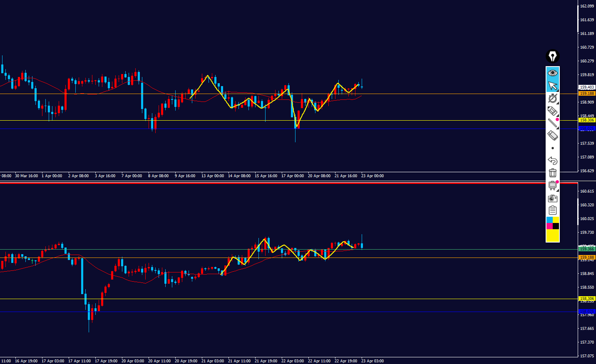
Task: Expand the highlighter tool options arrow
Action: pyautogui.click(x=558, y=116)
